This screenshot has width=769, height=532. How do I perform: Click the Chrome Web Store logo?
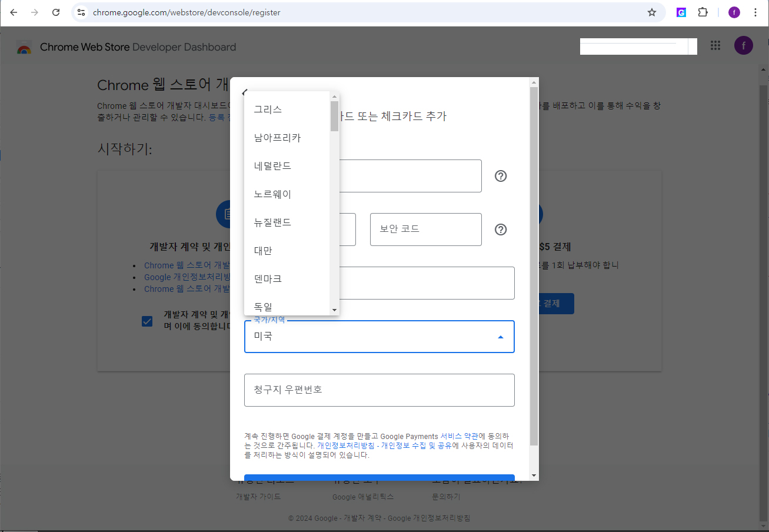pos(24,48)
